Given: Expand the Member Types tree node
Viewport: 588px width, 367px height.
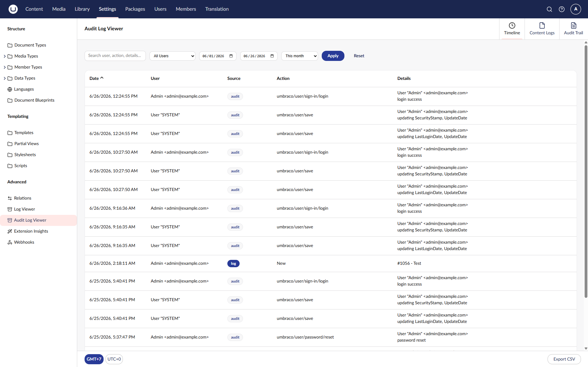Looking at the screenshot, I should 5,67.
